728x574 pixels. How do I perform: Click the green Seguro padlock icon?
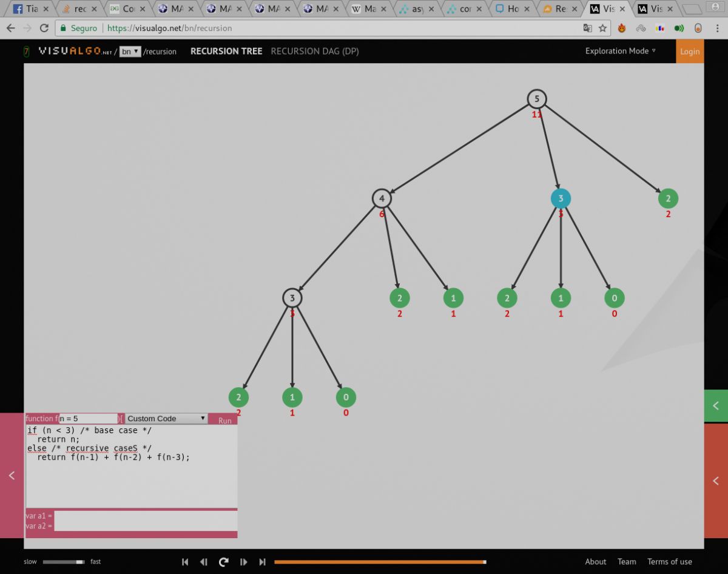point(63,28)
